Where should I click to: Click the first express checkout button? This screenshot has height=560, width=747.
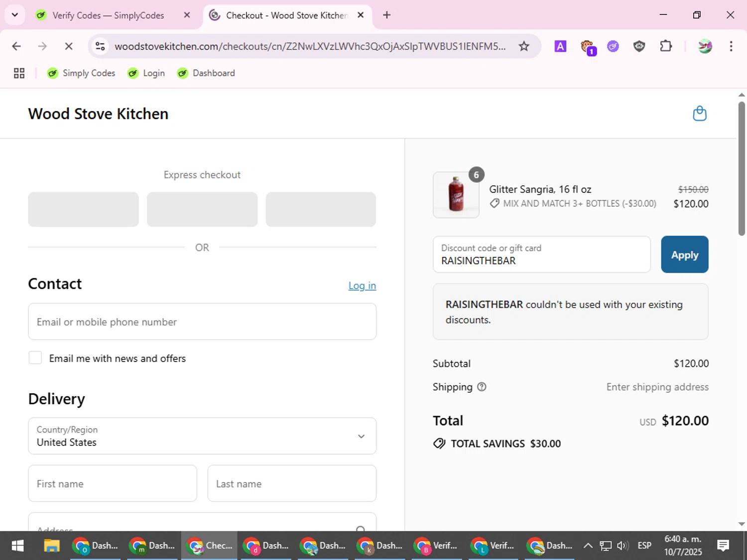click(83, 210)
